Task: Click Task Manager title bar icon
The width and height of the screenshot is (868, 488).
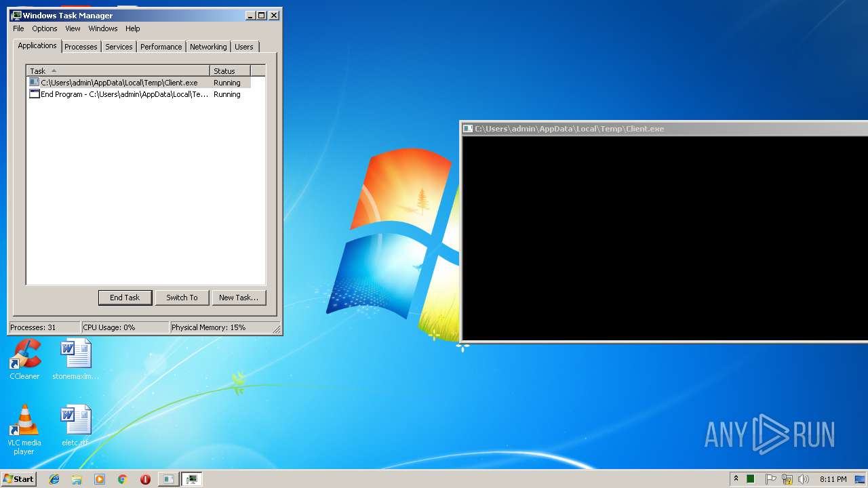Action: [16, 15]
